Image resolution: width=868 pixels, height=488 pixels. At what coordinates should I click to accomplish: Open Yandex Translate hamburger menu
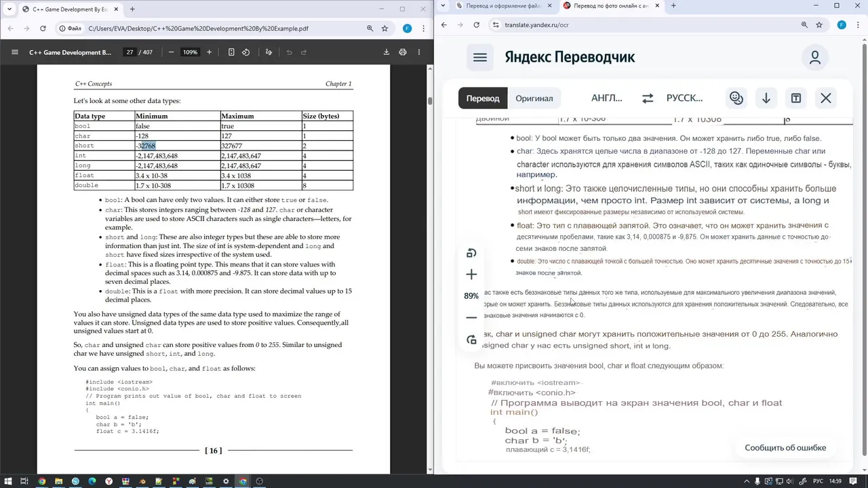(x=480, y=58)
